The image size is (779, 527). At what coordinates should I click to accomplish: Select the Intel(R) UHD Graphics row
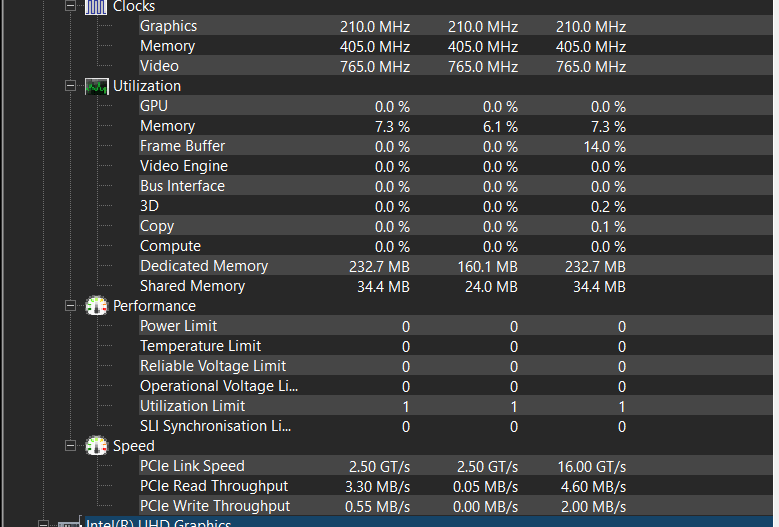428,522
